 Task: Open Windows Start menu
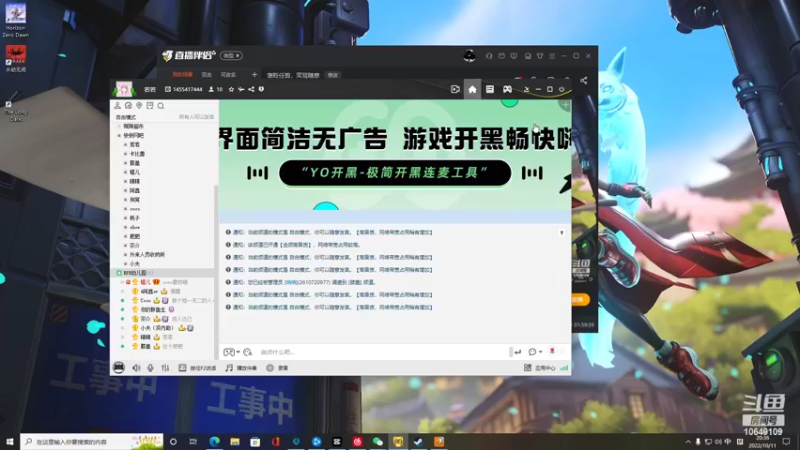tap(10, 441)
